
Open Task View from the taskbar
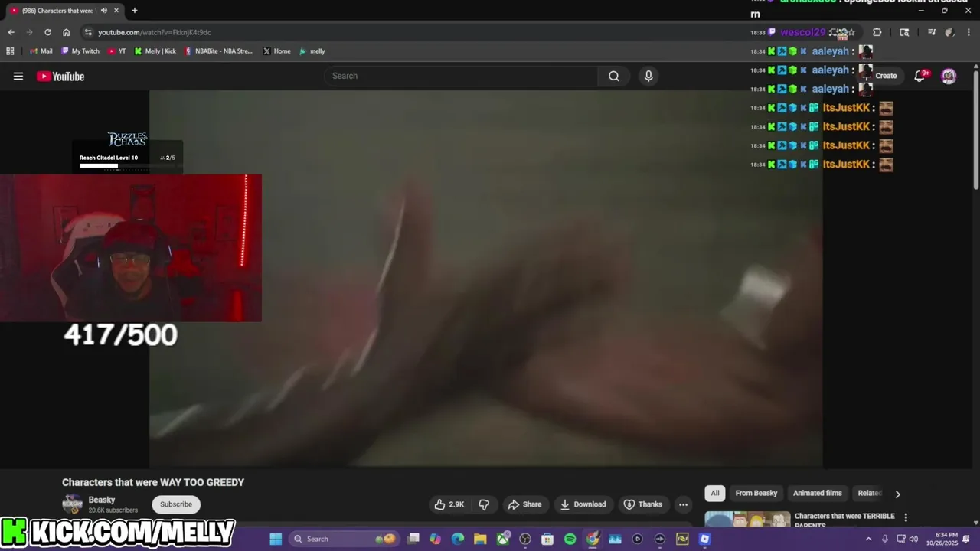click(x=413, y=539)
